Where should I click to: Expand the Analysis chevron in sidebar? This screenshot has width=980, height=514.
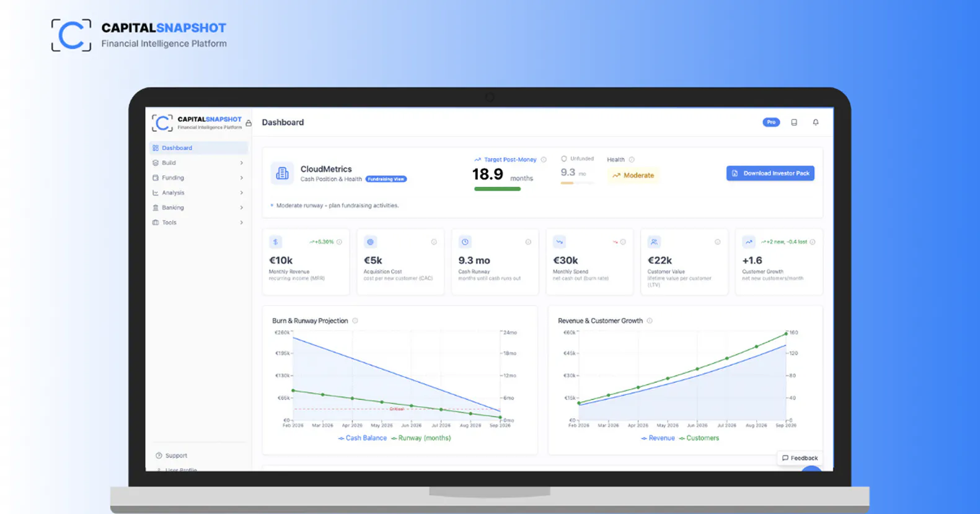(x=241, y=193)
